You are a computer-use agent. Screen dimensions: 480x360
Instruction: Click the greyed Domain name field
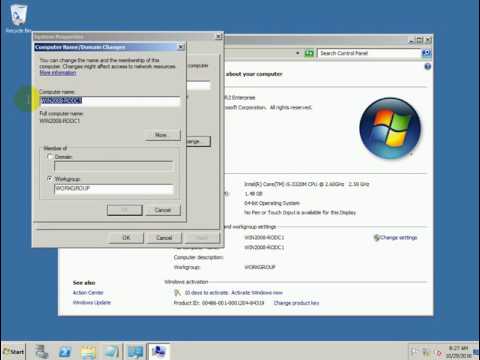point(114,166)
